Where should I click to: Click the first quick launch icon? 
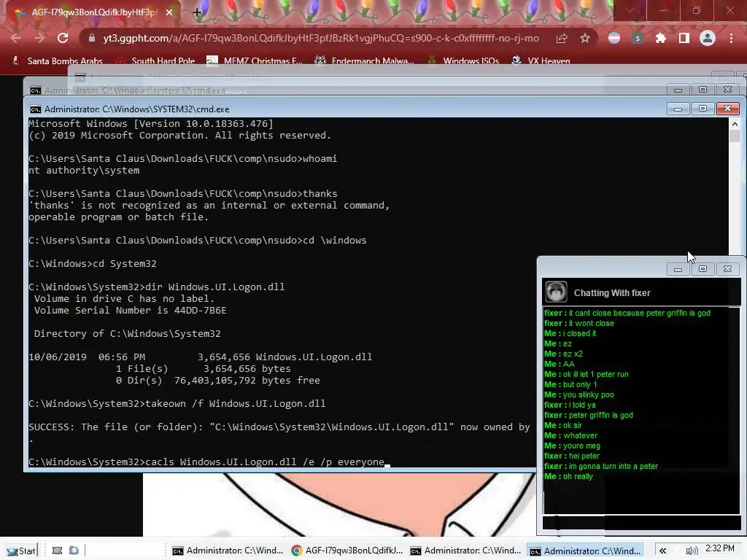click(x=57, y=551)
